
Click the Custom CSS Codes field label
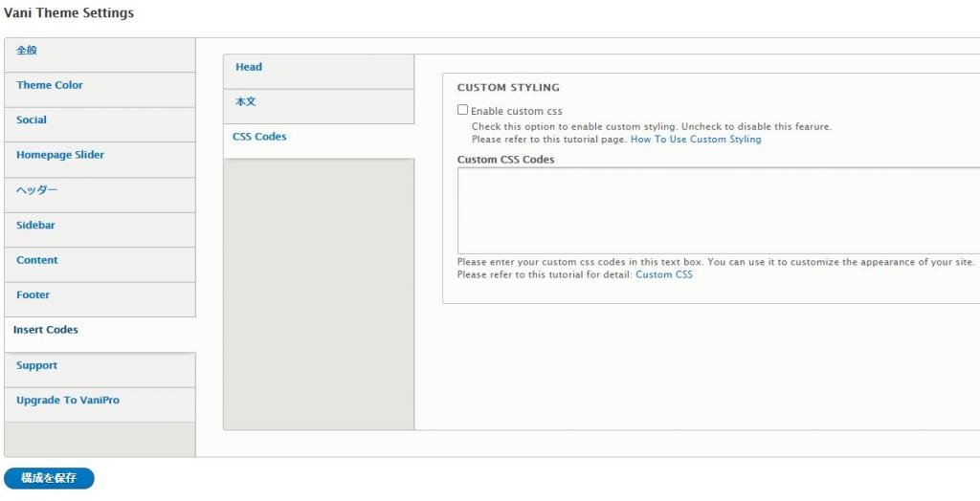point(505,160)
